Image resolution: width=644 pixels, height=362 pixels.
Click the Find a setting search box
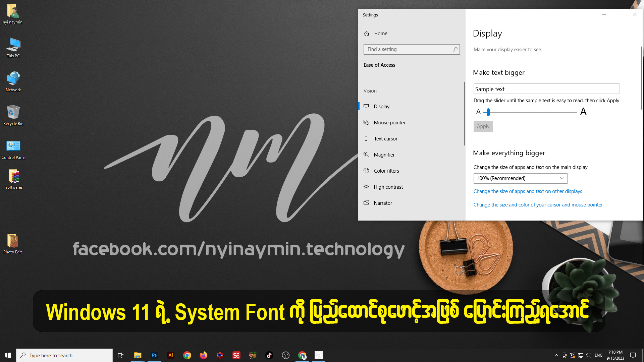pos(412,49)
